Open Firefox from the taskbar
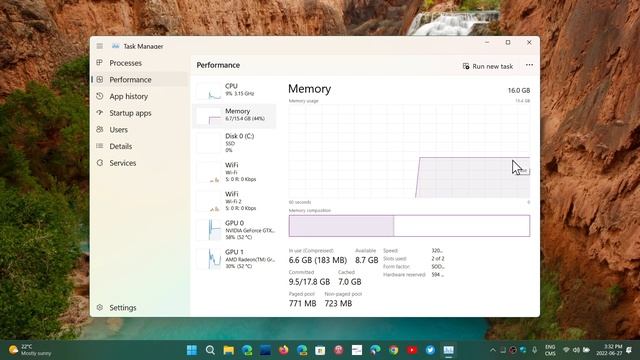This screenshot has height=360, width=640. click(283, 350)
